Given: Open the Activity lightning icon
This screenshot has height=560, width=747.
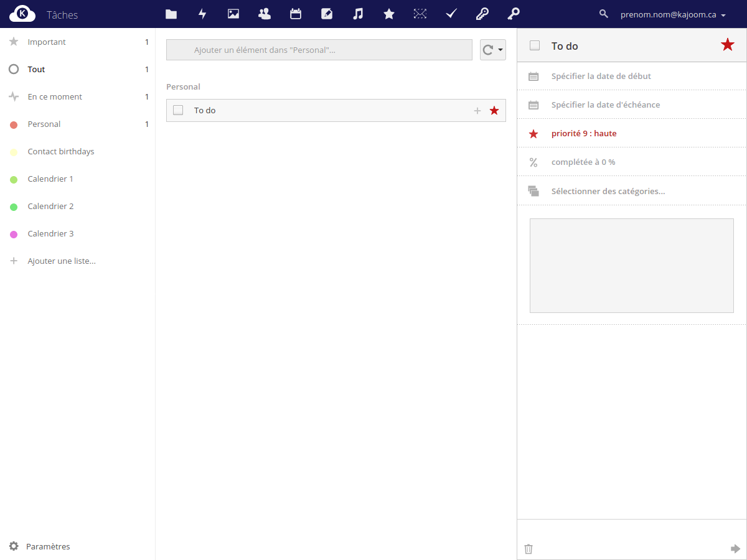Looking at the screenshot, I should (x=202, y=14).
